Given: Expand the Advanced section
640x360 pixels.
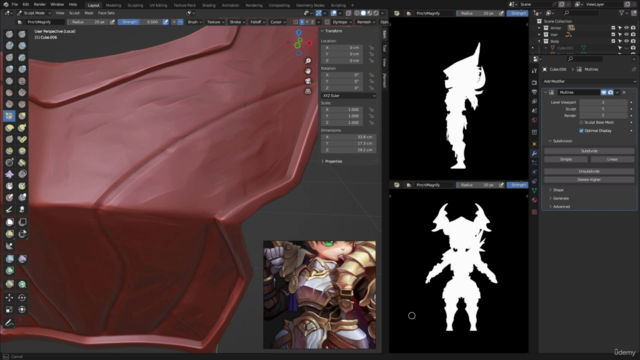Looking at the screenshot, I should [560, 207].
